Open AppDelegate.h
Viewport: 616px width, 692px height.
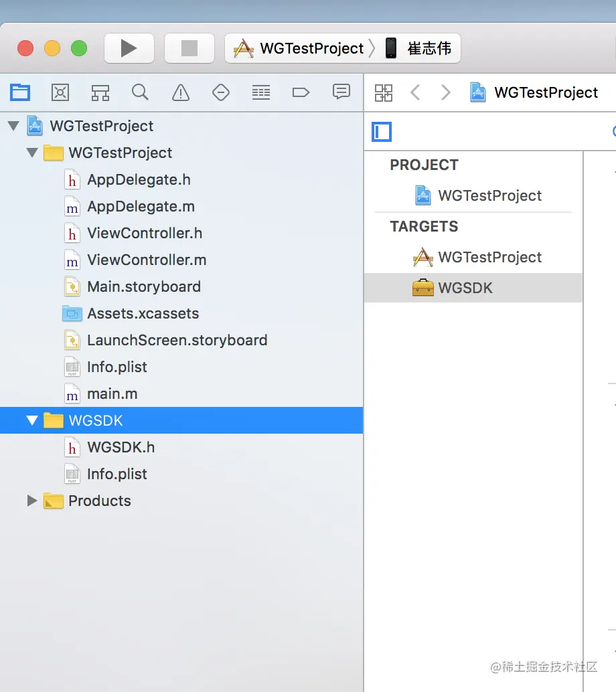pos(181,179)
